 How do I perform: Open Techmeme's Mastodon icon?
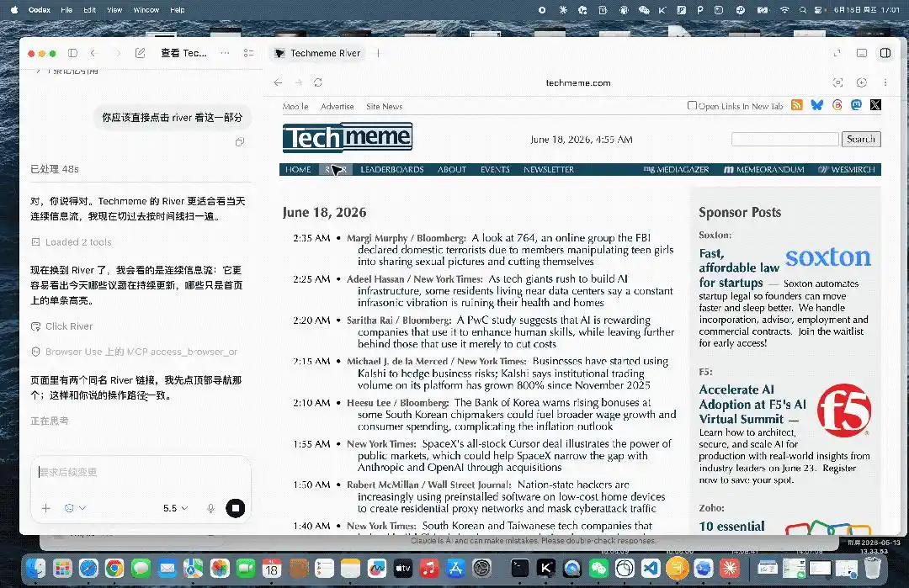pos(856,105)
